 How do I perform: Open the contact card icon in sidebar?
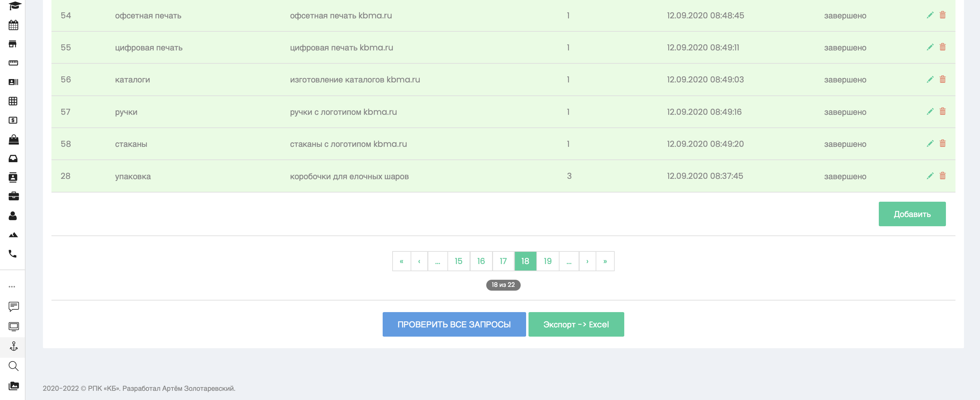pyautogui.click(x=13, y=82)
